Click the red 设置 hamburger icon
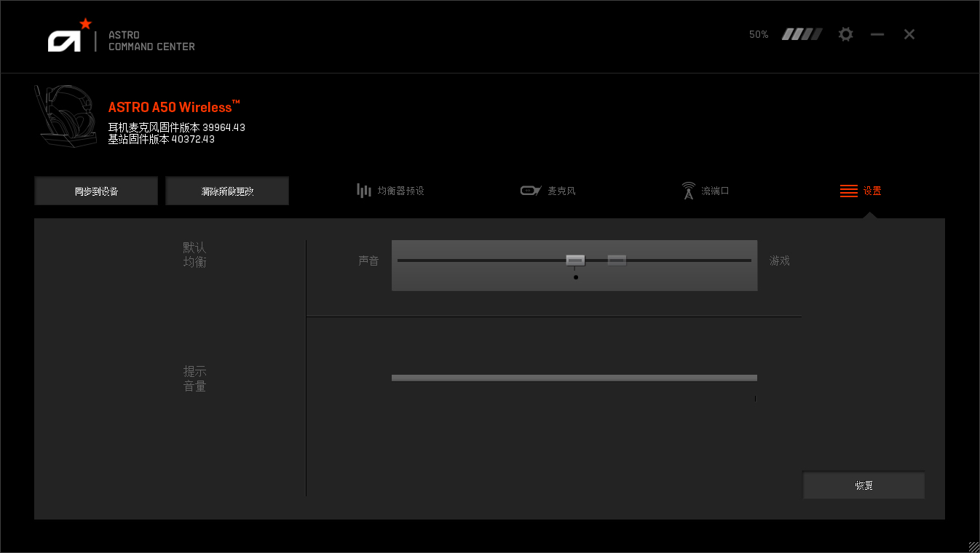Viewport: 980px width, 553px height. (848, 191)
